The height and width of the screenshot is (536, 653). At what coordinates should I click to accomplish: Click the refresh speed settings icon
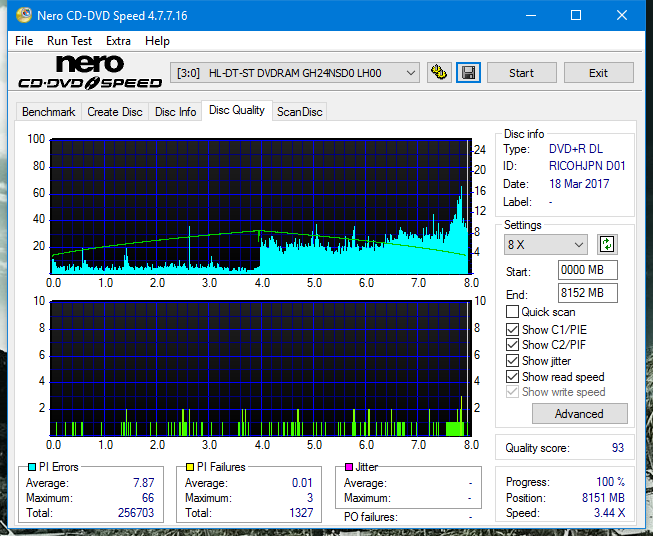tap(607, 244)
